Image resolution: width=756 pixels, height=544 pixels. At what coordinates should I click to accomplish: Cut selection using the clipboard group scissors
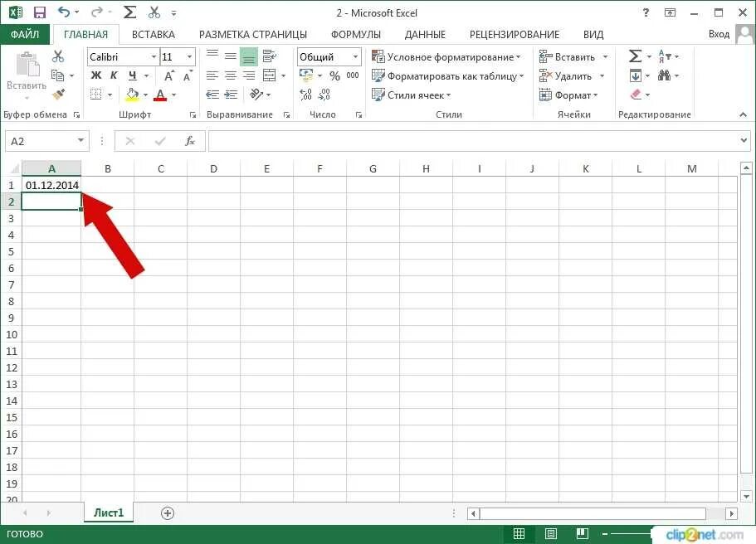tap(58, 56)
